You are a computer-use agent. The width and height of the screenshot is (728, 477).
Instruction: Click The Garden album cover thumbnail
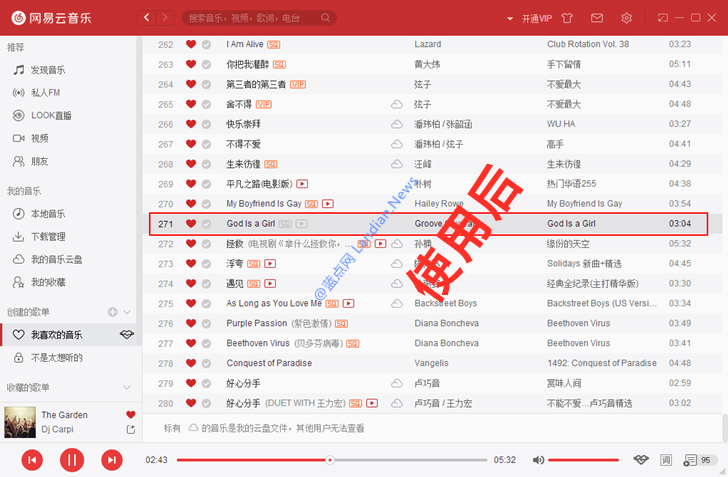pos(20,422)
